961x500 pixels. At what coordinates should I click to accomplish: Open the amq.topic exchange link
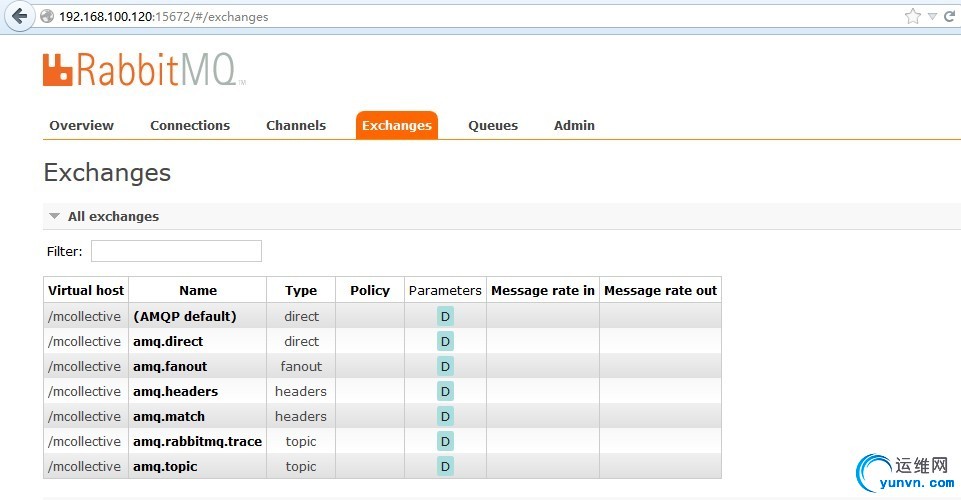pos(165,467)
